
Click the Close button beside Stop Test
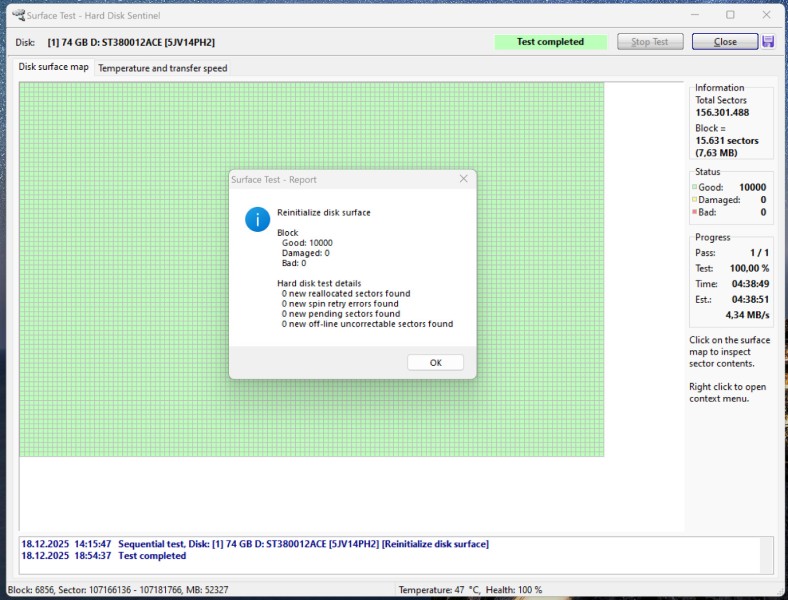(725, 42)
